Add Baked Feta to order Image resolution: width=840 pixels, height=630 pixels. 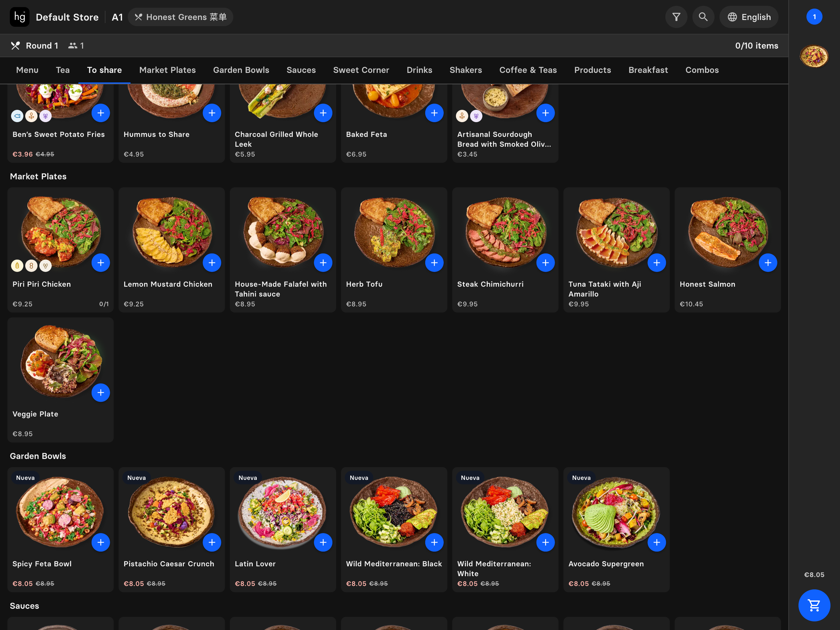click(434, 113)
